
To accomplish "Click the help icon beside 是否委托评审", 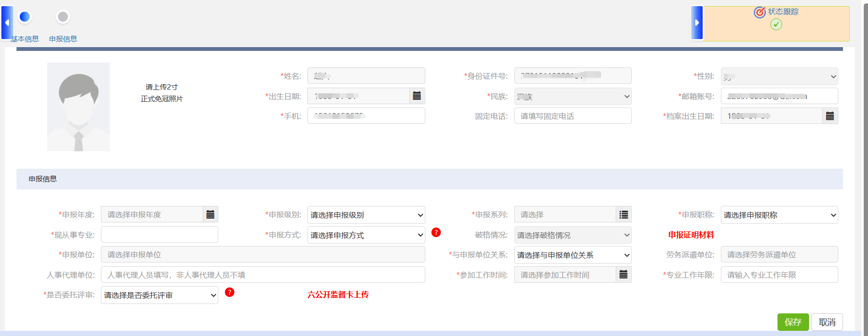I will (230, 292).
